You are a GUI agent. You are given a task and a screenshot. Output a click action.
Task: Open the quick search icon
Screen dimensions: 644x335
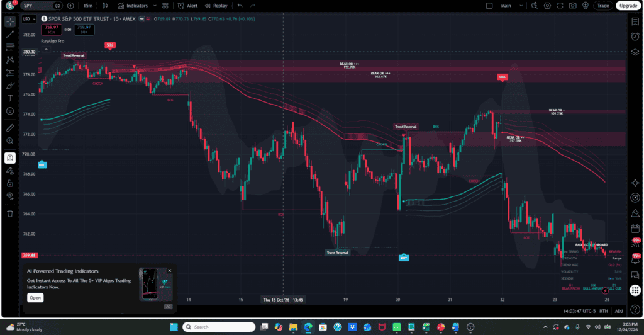[x=535, y=5]
